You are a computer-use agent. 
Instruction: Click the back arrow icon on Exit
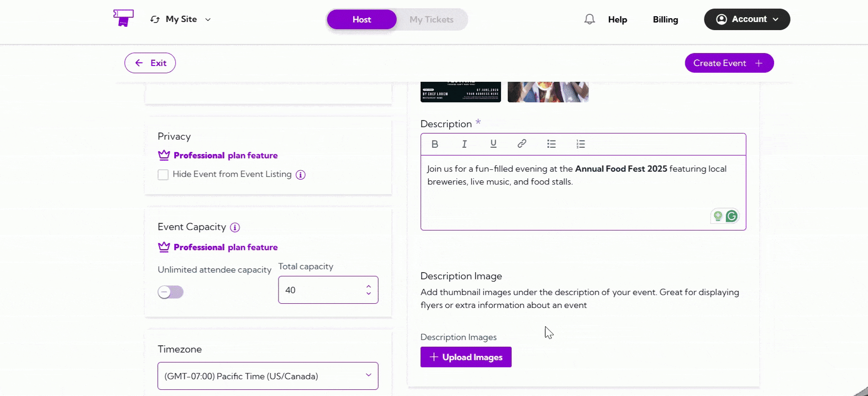click(139, 63)
